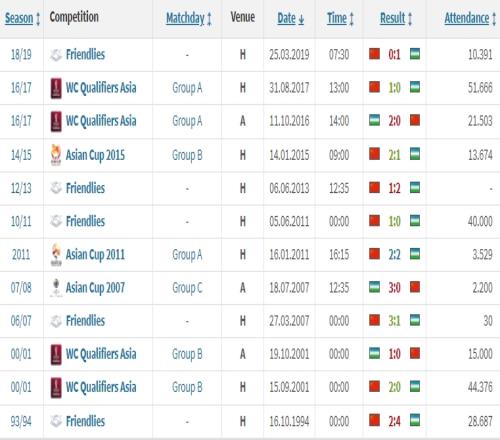
Task: Open the 2:1 Asian Cup 2015 result
Action: click(394, 155)
